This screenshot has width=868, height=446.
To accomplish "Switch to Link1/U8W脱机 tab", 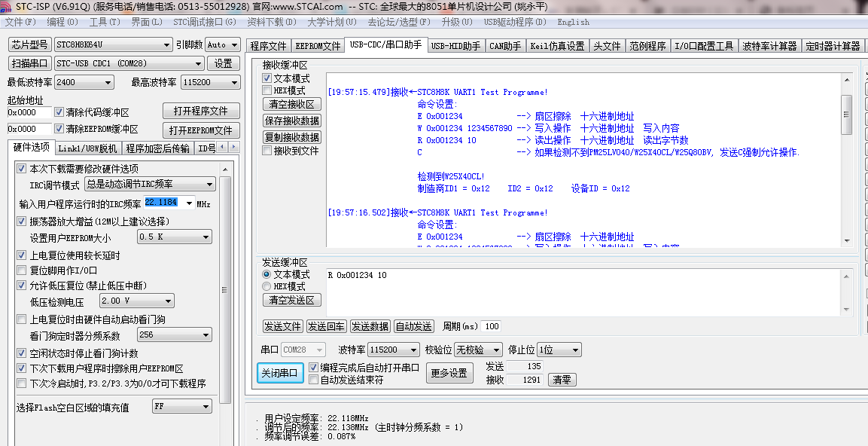I will tap(87, 148).
